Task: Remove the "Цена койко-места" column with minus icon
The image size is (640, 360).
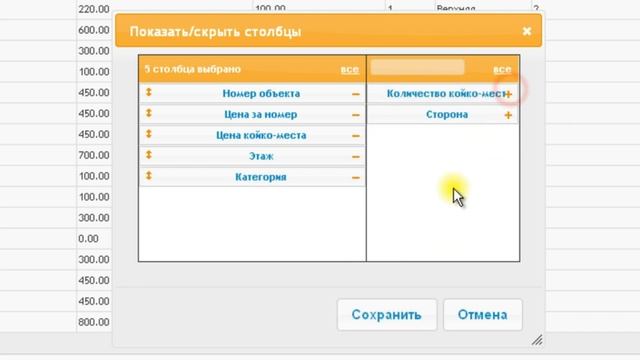Action: click(356, 136)
